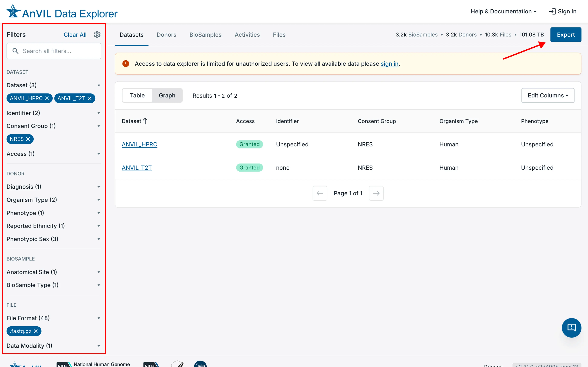Switch results to Table view
588x367 pixels.
(137, 95)
